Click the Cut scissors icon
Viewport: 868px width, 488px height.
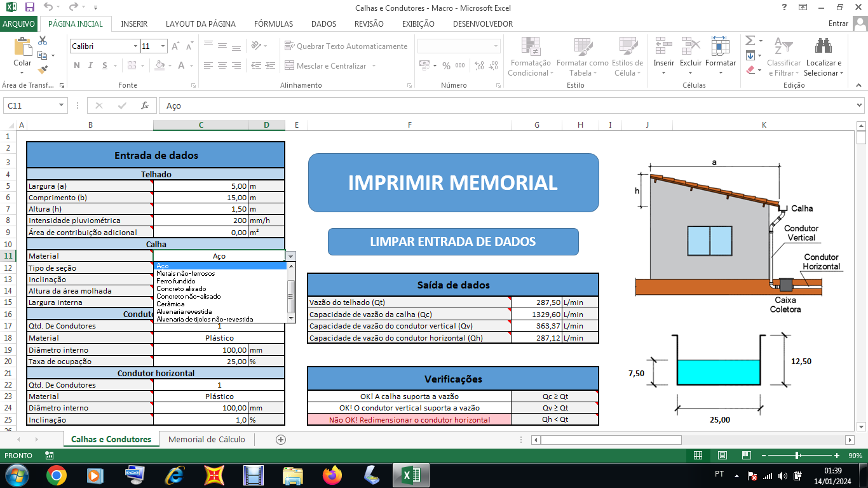[x=43, y=41]
